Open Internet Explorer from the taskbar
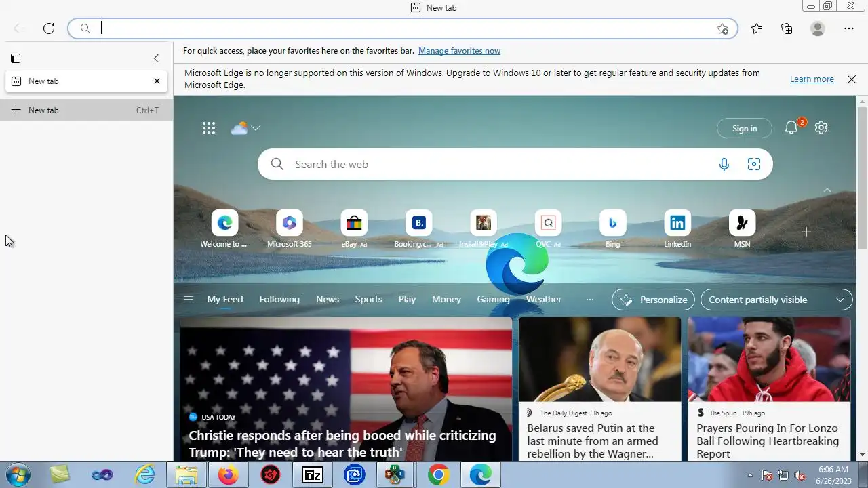Image resolution: width=868 pixels, height=488 pixels. click(x=144, y=475)
